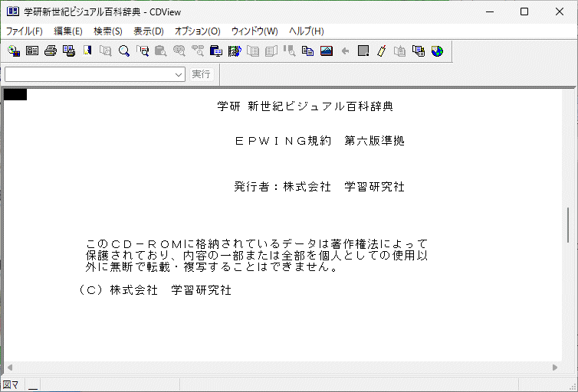Expand the search box dropdown arrow
Image resolution: width=578 pixels, height=392 pixels.
coord(179,74)
